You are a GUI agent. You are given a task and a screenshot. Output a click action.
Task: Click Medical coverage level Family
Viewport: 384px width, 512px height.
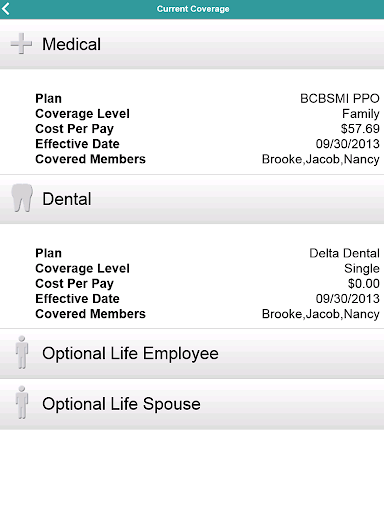click(361, 114)
